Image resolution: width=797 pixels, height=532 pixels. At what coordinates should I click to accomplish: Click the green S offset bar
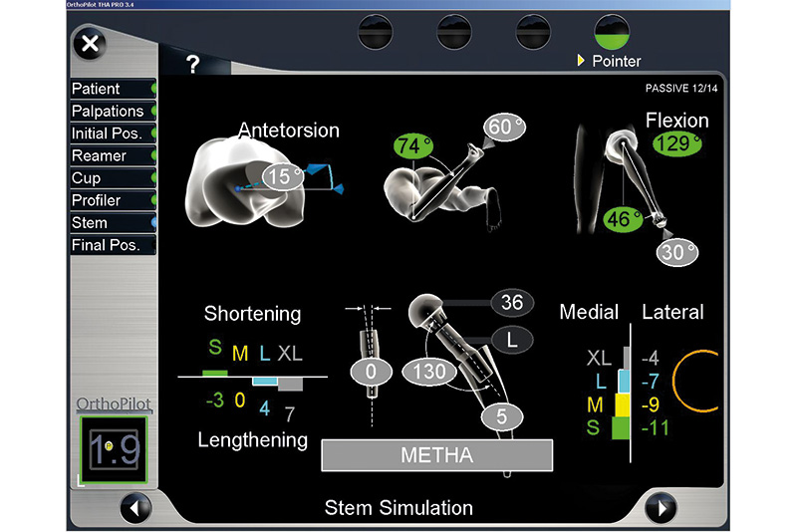point(621,427)
